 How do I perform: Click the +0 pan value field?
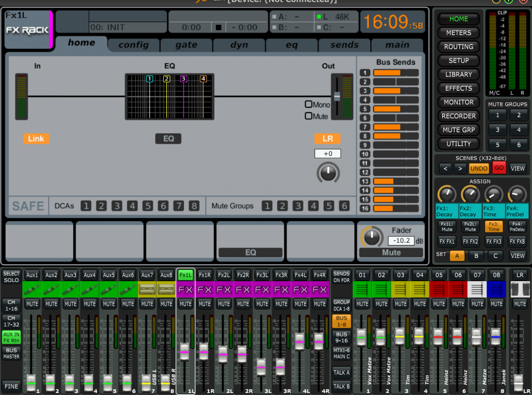pyautogui.click(x=328, y=153)
